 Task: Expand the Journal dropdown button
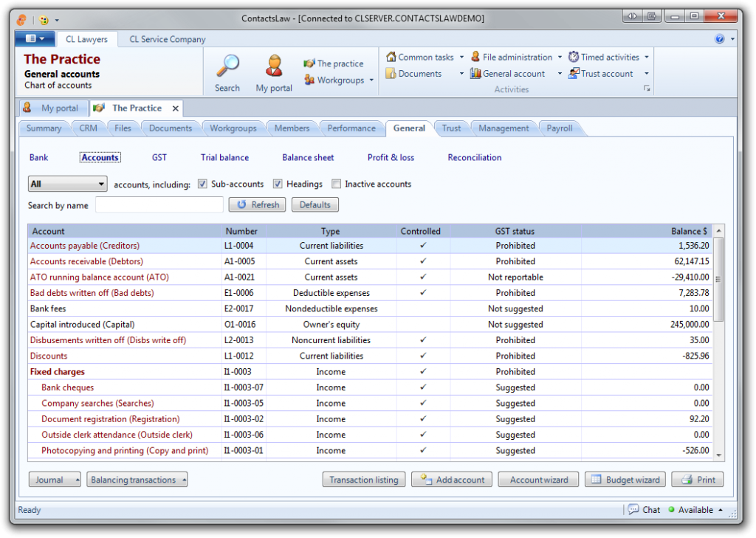pos(55,480)
